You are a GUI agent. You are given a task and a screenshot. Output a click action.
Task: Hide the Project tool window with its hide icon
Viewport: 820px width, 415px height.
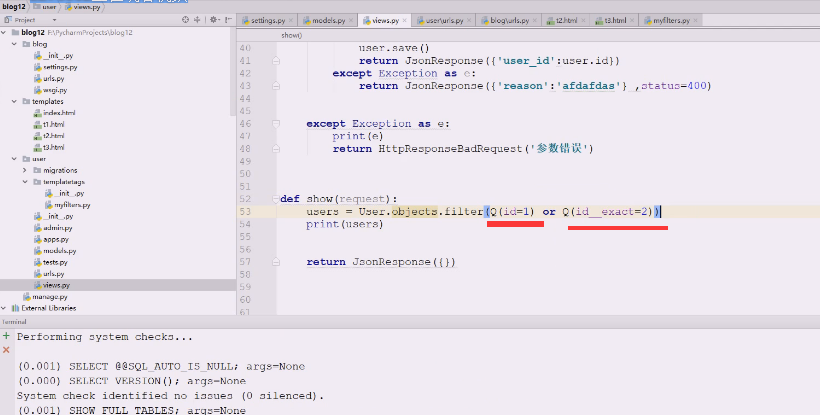(228, 20)
